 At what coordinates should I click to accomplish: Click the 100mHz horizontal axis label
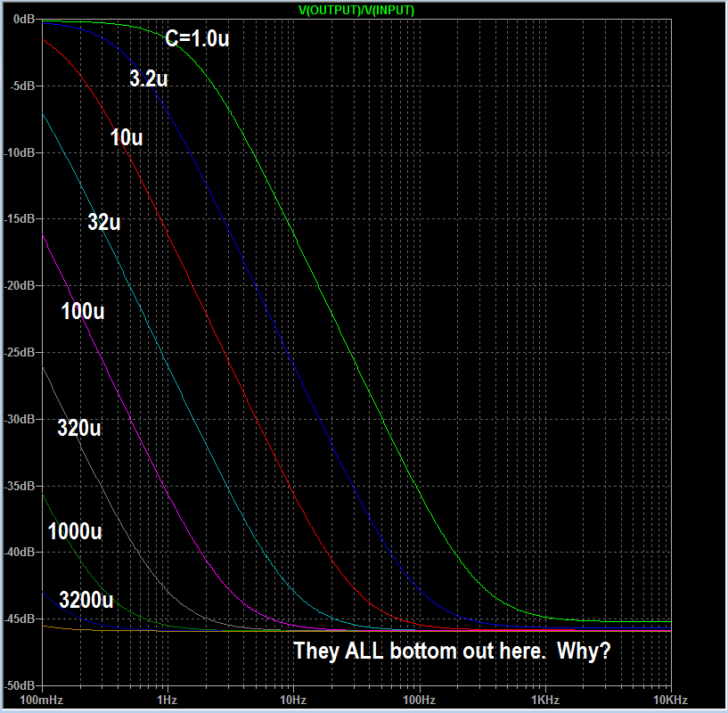(42, 700)
